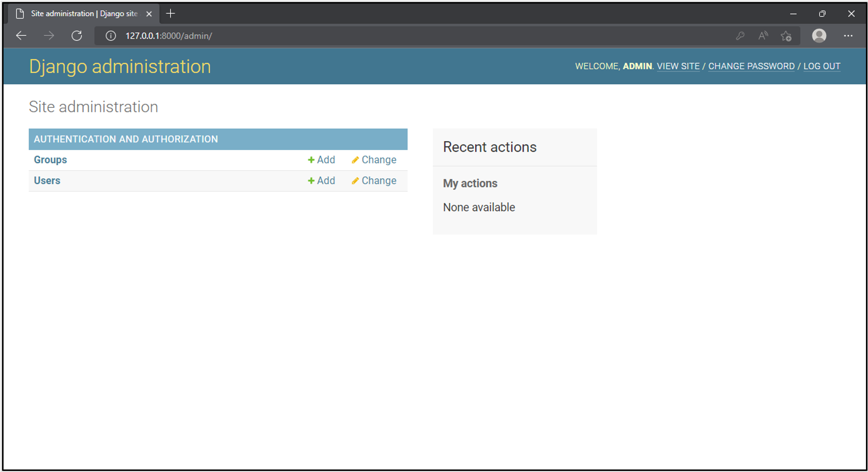The height and width of the screenshot is (472, 868).
Task: Click the browser forward arrow
Action: tap(49, 36)
